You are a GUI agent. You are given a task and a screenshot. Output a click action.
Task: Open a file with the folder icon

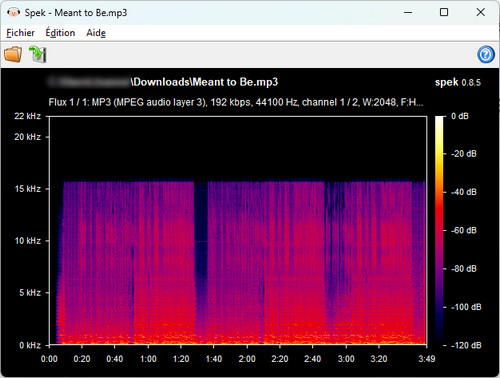pos(13,54)
